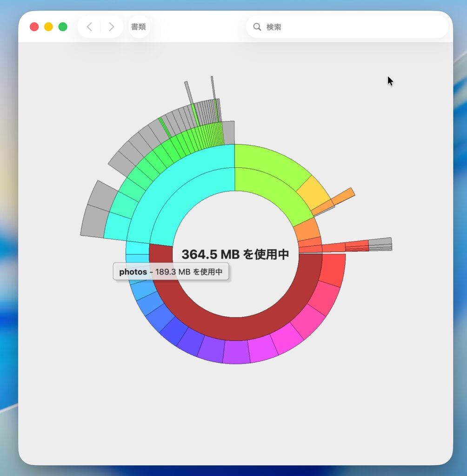Screen dimensions: 467x476
Task: Open the 書類 folder button
Action: [x=139, y=27]
